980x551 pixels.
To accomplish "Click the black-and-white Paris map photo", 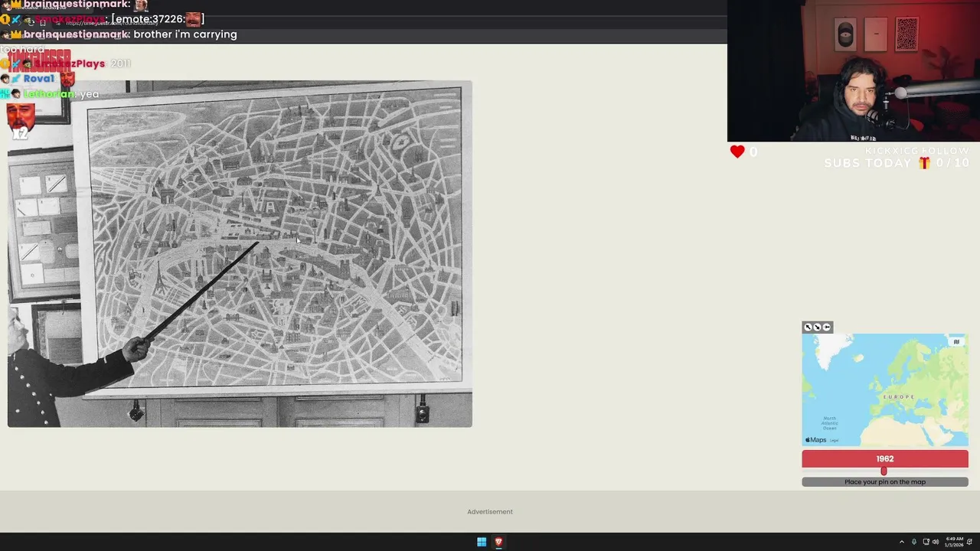I will tap(240, 253).
